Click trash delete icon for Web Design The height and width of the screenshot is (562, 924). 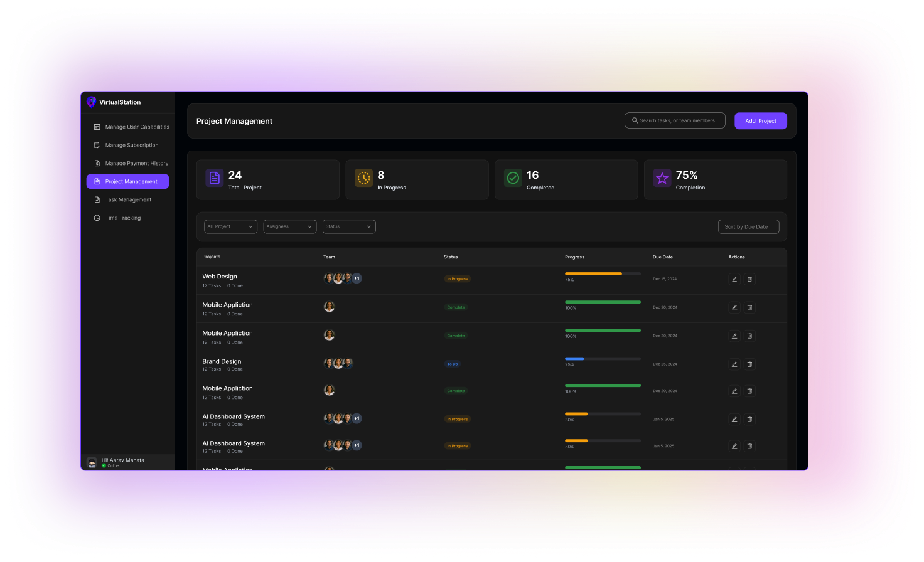pos(749,279)
